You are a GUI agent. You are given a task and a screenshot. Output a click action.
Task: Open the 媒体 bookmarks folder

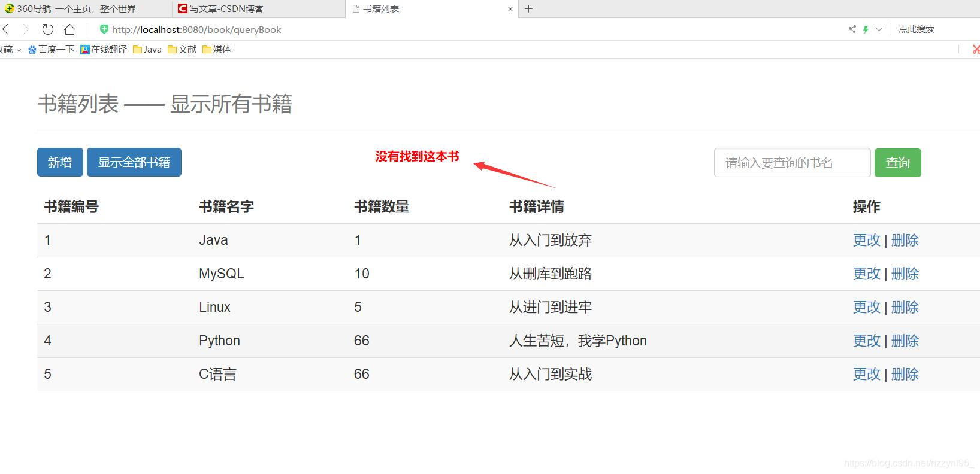(217, 50)
